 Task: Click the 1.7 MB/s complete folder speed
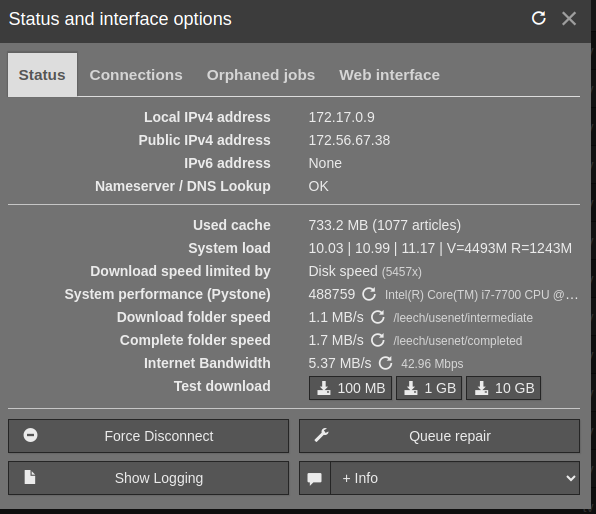[x=336, y=340]
